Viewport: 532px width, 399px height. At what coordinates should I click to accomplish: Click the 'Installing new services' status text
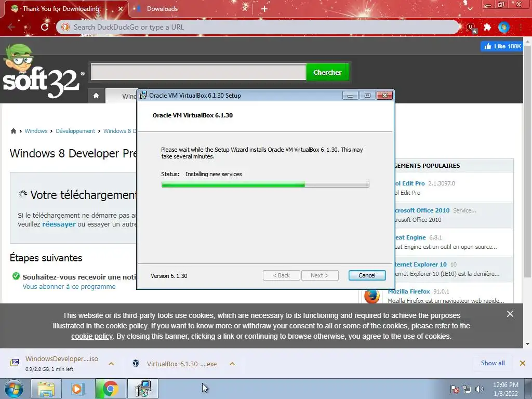tap(214, 174)
